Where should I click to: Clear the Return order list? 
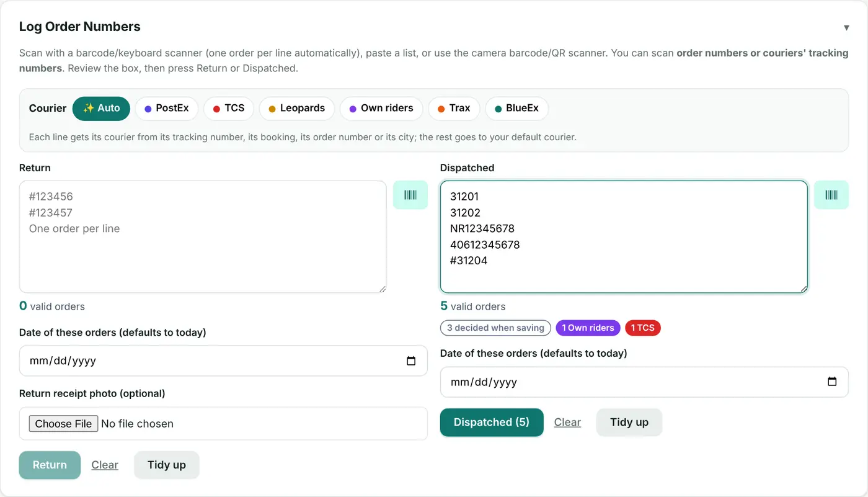click(x=105, y=465)
